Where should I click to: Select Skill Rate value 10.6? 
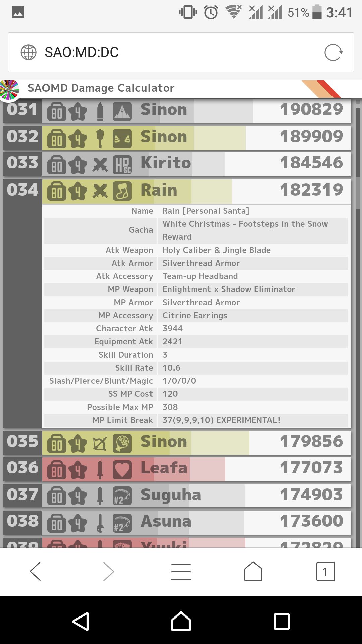tap(171, 368)
